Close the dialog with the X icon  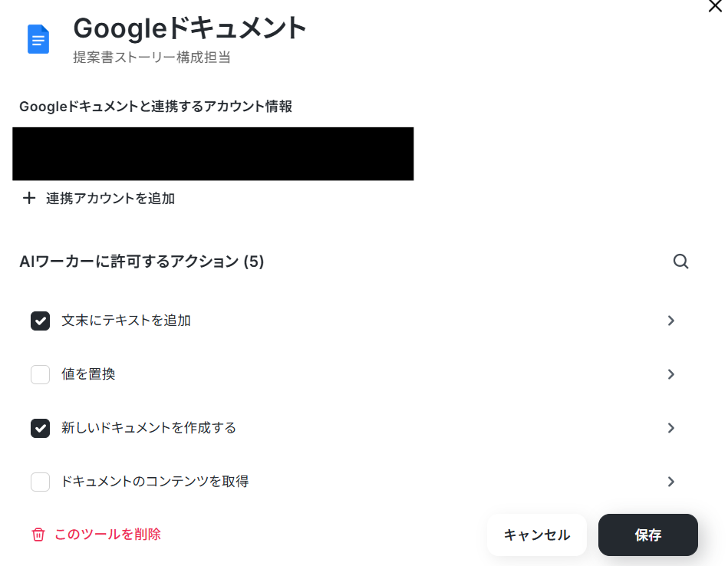[x=716, y=6]
